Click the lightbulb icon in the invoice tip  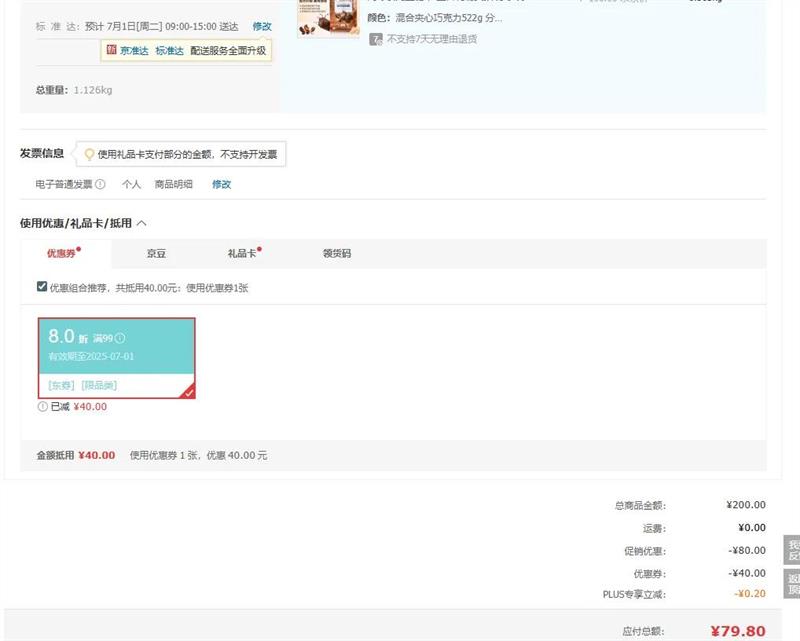(89, 154)
